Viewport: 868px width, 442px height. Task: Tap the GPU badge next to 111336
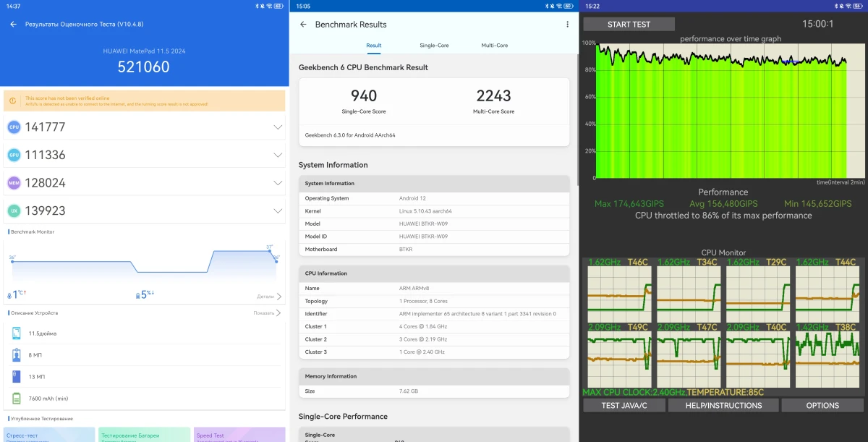pos(14,155)
